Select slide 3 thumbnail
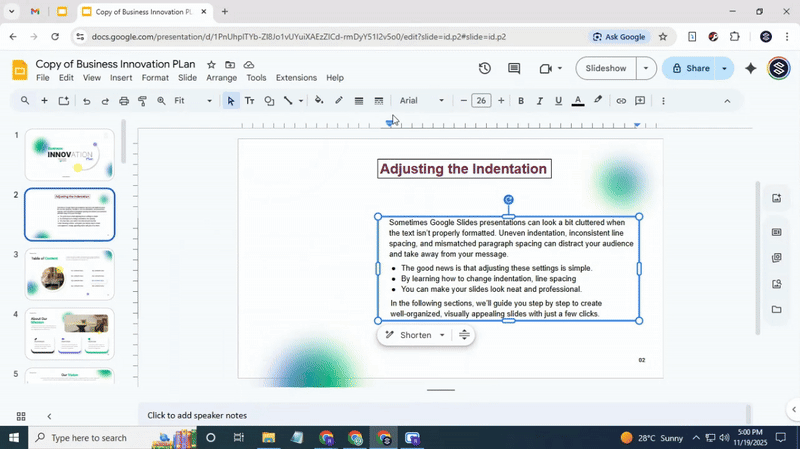Screen dimensions: 800x449 point(70,274)
